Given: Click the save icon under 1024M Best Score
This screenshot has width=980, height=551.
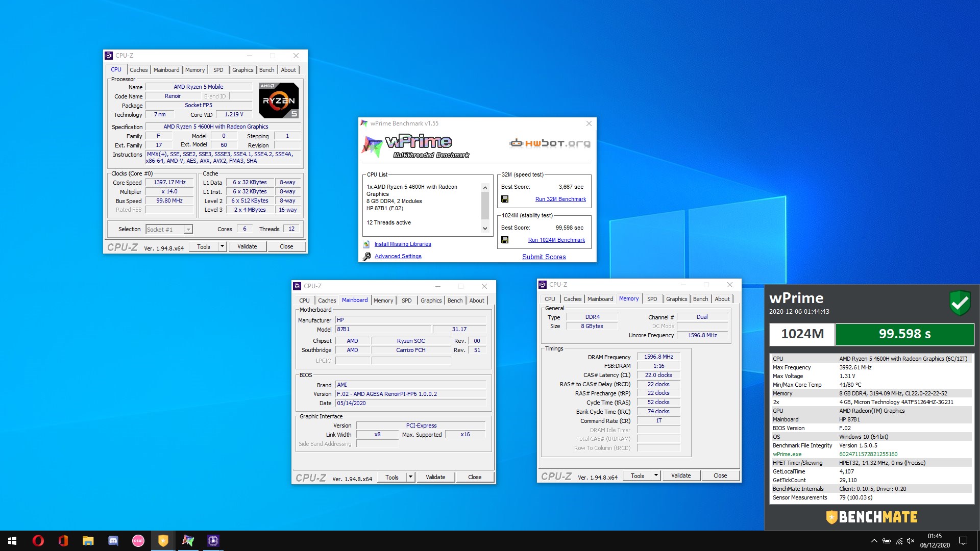Looking at the screenshot, I should tap(505, 240).
